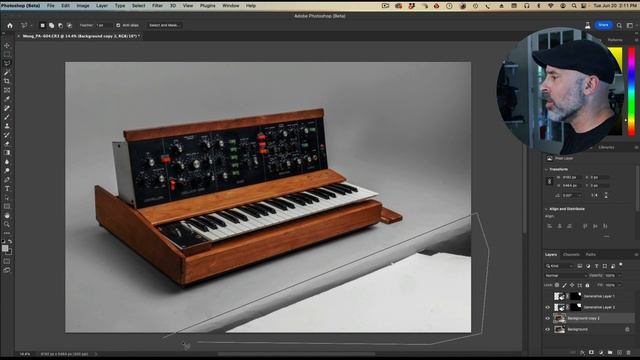Viewport: 640px width, 360px height.
Task: Select the Zoom tool
Action: pos(7,224)
